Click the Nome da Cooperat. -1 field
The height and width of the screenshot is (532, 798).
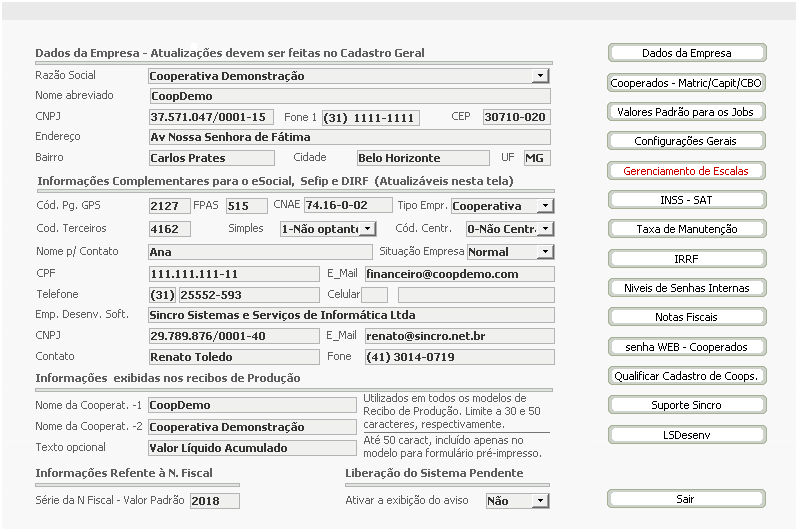pos(252,405)
